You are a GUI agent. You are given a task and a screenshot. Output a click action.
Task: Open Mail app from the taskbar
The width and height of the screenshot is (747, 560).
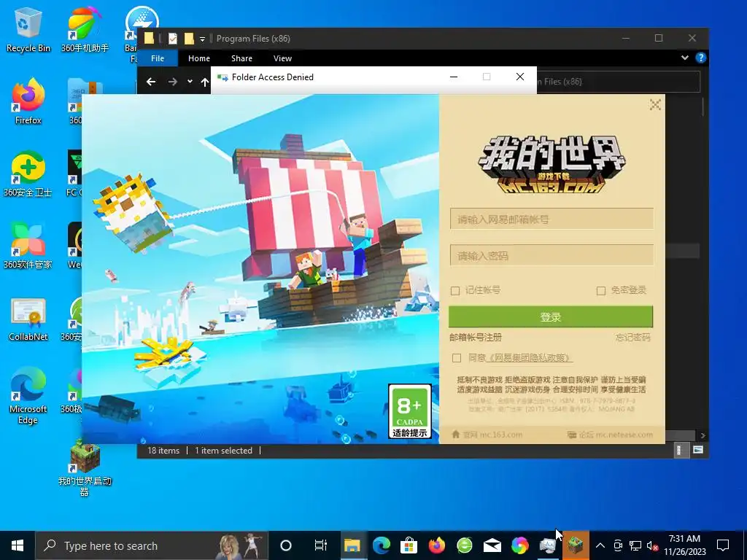click(x=492, y=545)
